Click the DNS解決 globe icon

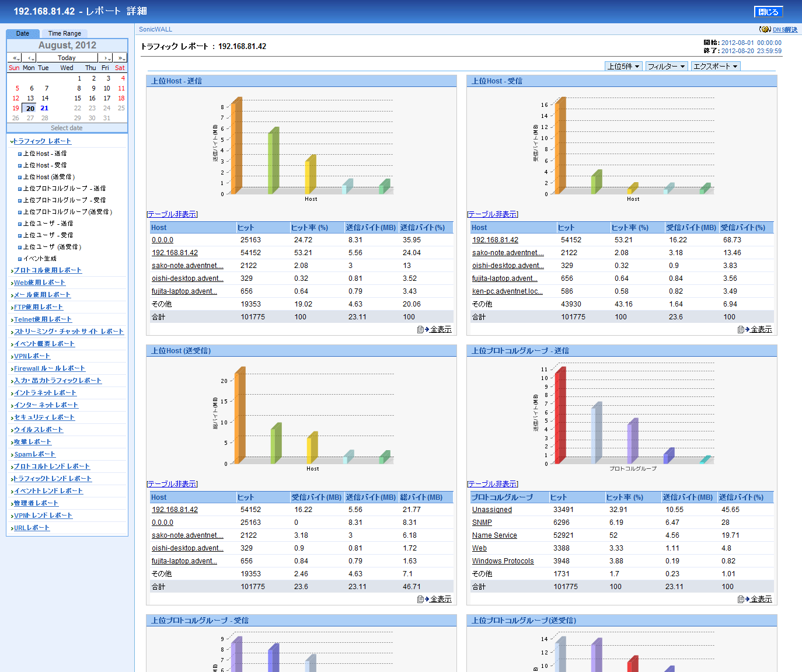click(765, 29)
